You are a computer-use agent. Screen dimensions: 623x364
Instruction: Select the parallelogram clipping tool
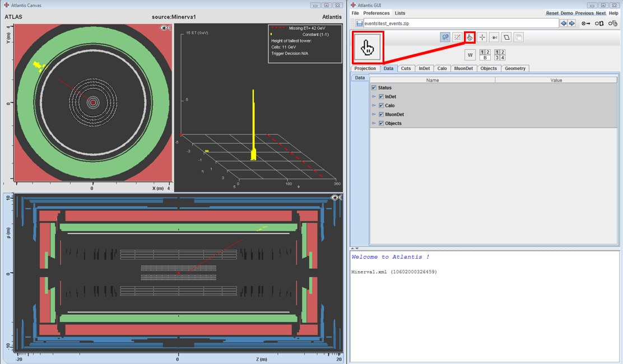click(x=506, y=38)
